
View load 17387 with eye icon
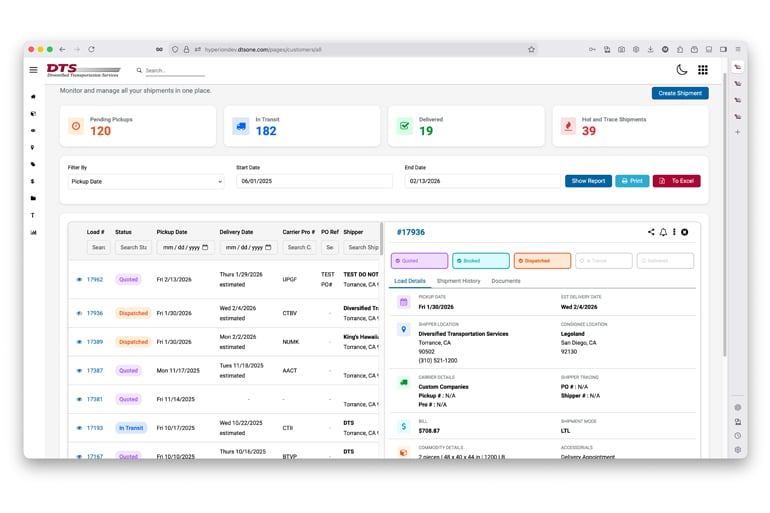[x=79, y=371]
